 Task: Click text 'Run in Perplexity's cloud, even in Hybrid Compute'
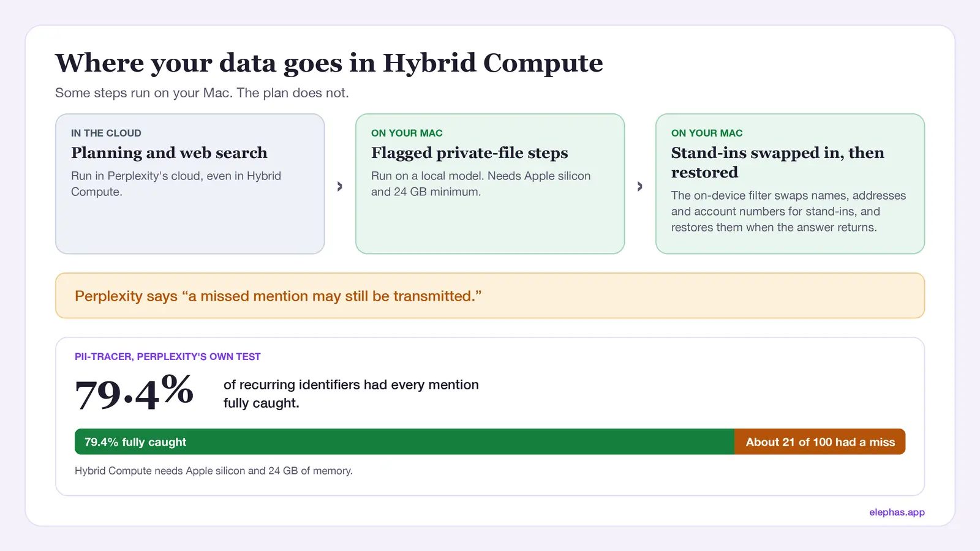click(176, 184)
